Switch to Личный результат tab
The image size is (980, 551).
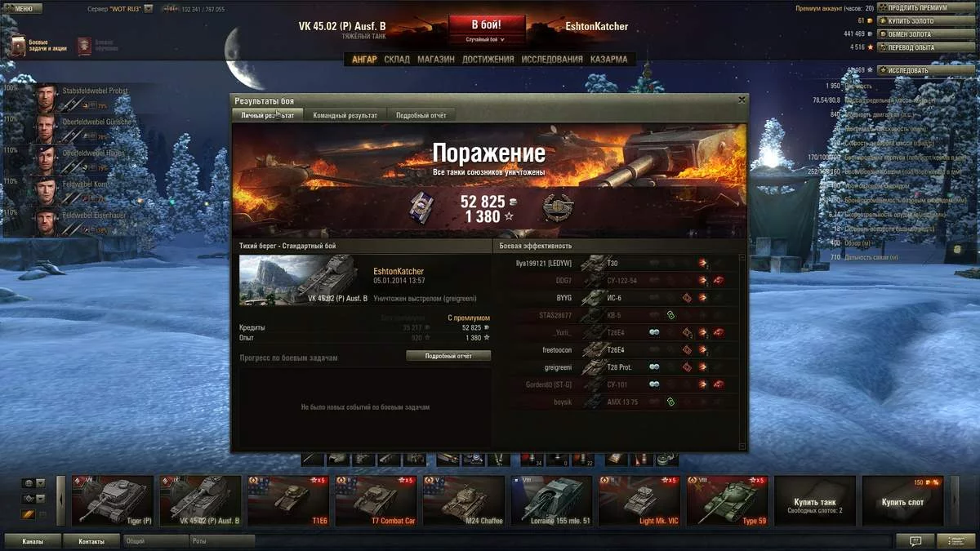pyautogui.click(x=267, y=115)
